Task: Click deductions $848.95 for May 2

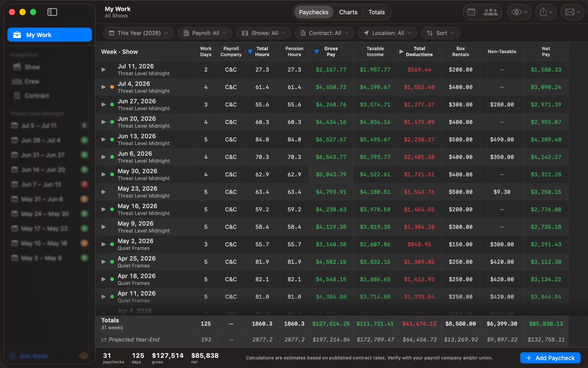Action: coord(419,244)
